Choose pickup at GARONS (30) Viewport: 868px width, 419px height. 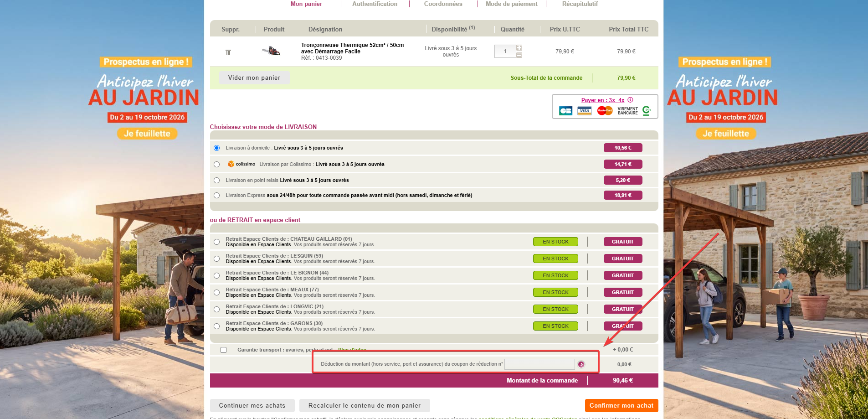click(x=216, y=326)
